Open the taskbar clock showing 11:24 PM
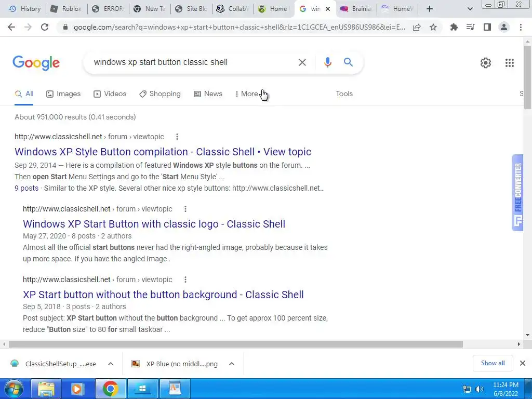 tap(506, 389)
